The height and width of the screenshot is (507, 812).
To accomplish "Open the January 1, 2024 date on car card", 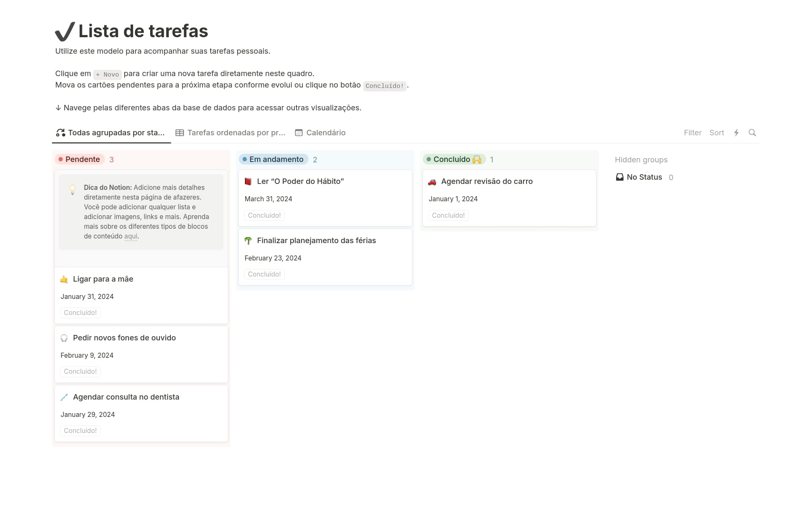I will 453,199.
